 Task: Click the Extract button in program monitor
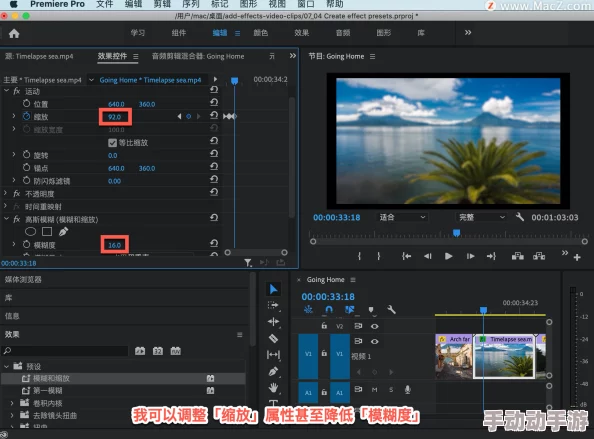(x=539, y=256)
